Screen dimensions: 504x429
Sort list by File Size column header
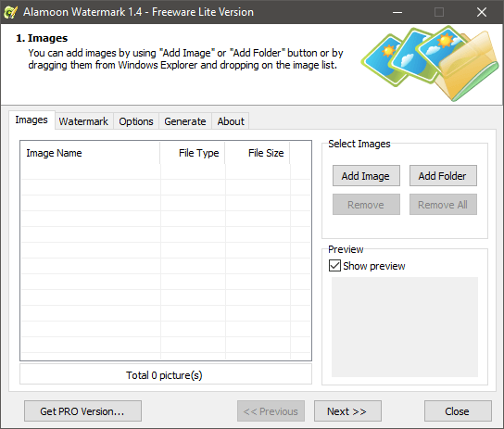(258, 153)
